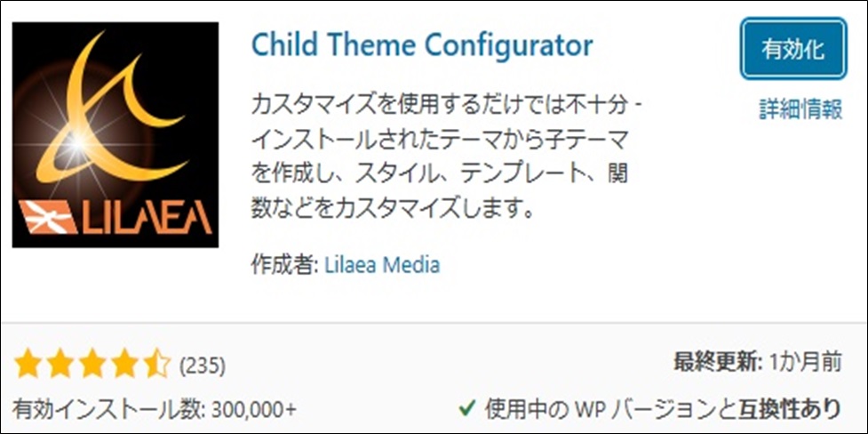
Task: Visit the Lilaea Media author link
Action: coord(383,264)
